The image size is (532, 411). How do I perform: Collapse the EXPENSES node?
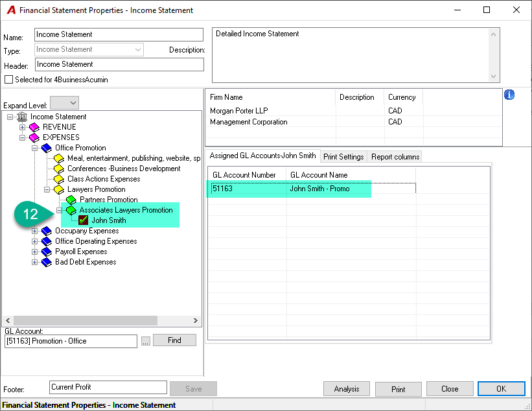tap(22, 137)
